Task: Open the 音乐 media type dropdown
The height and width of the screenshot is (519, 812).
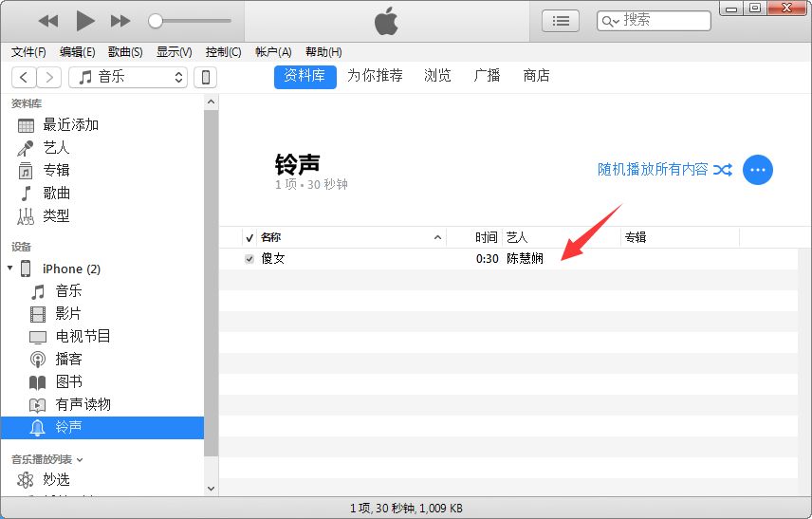Action: (x=130, y=77)
